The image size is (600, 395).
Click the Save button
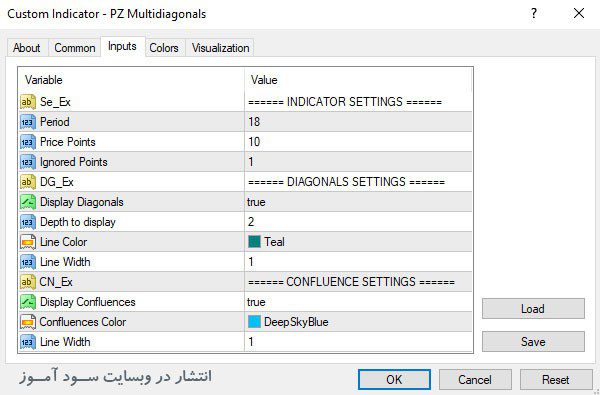pos(533,341)
